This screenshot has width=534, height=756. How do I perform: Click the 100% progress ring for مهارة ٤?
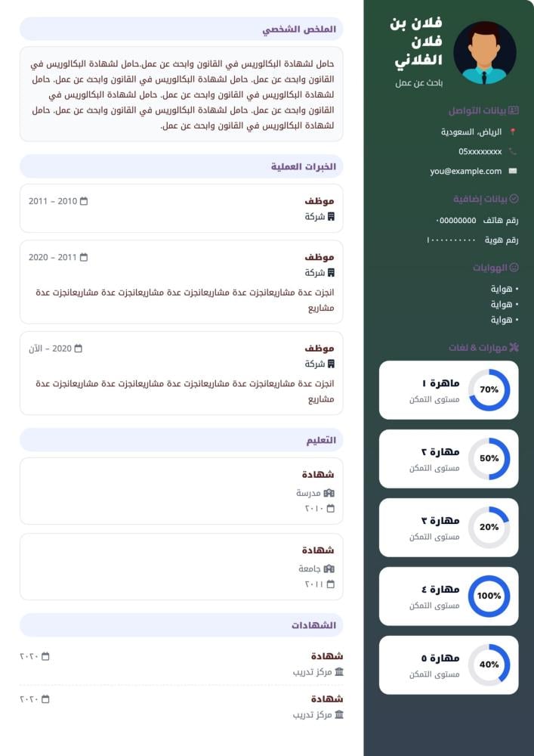pyautogui.click(x=489, y=596)
